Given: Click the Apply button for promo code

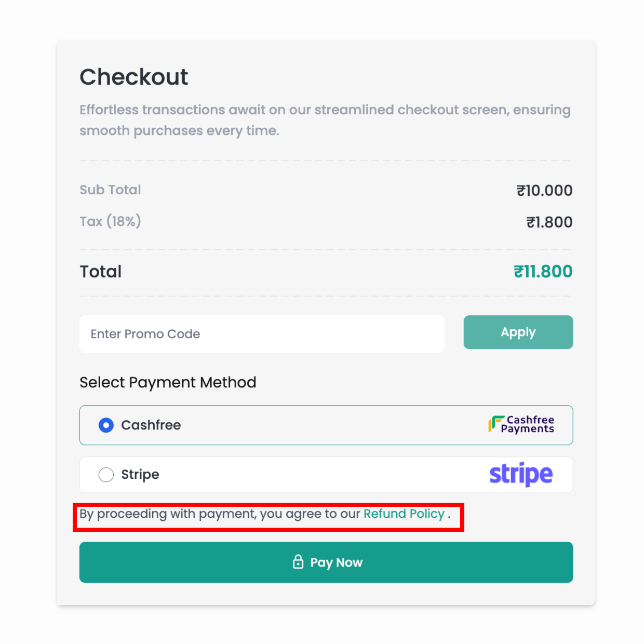Looking at the screenshot, I should [518, 332].
